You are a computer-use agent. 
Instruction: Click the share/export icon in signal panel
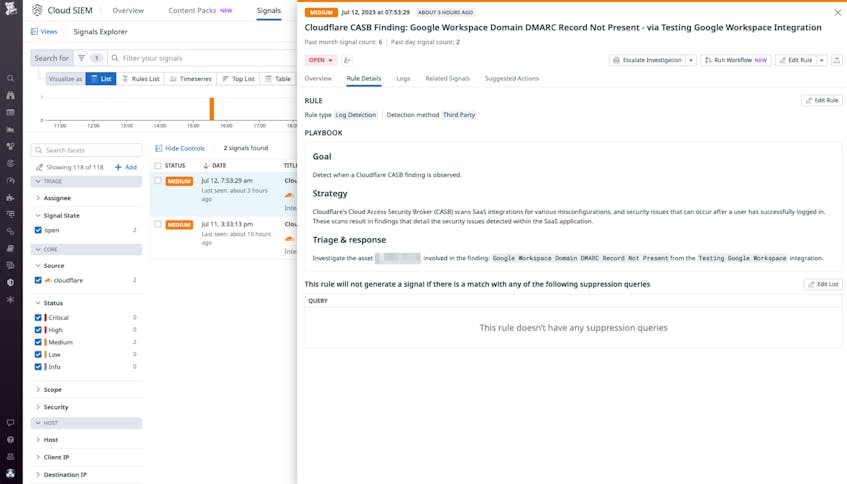coord(837,60)
